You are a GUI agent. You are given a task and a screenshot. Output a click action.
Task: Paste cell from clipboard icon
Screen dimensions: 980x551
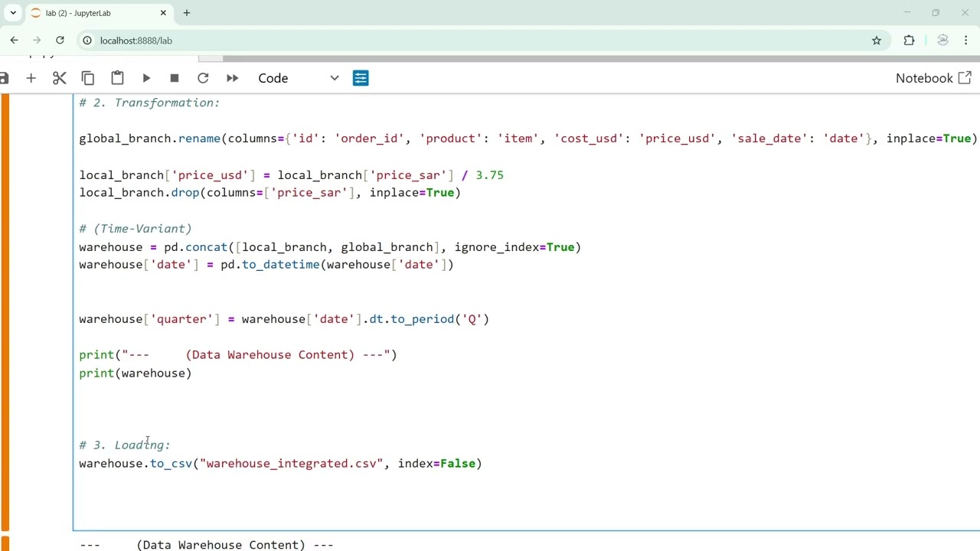pos(117,78)
